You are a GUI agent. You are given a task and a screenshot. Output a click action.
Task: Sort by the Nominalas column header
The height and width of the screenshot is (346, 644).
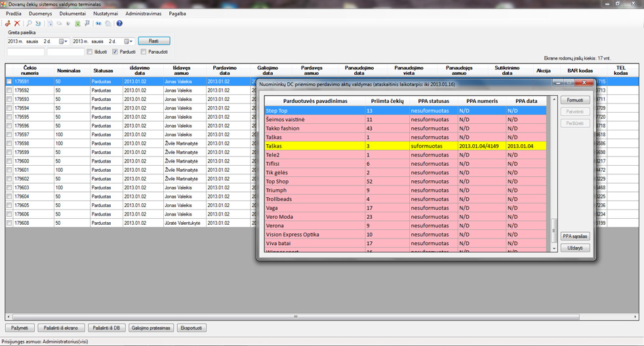[69, 71]
